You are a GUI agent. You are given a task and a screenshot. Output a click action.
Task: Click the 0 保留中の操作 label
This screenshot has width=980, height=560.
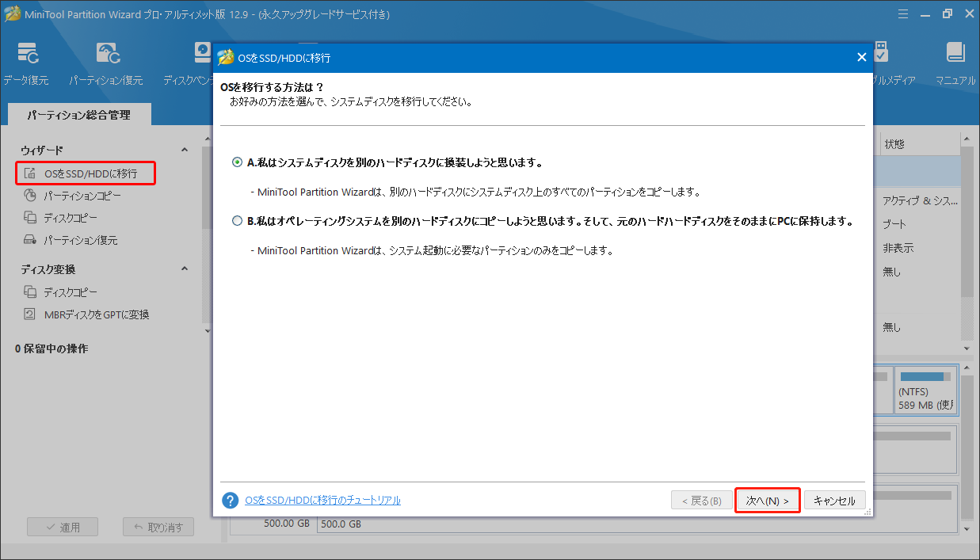(x=51, y=349)
